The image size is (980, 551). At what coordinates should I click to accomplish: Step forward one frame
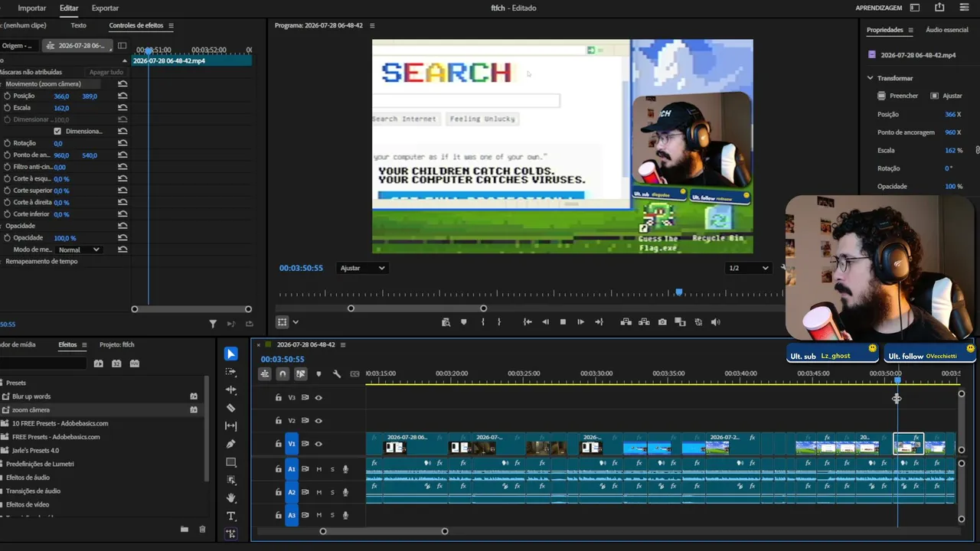pos(580,322)
